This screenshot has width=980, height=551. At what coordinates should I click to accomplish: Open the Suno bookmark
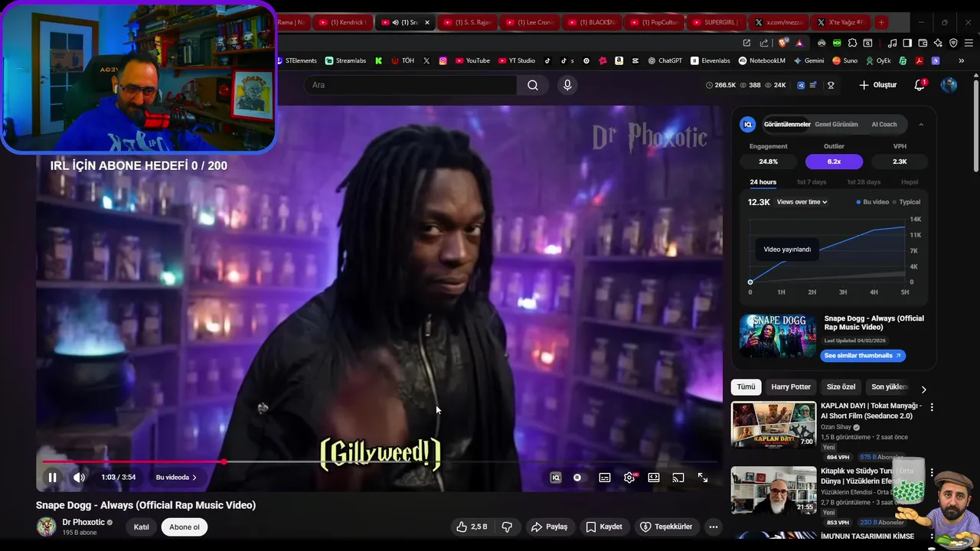click(845, 60)
